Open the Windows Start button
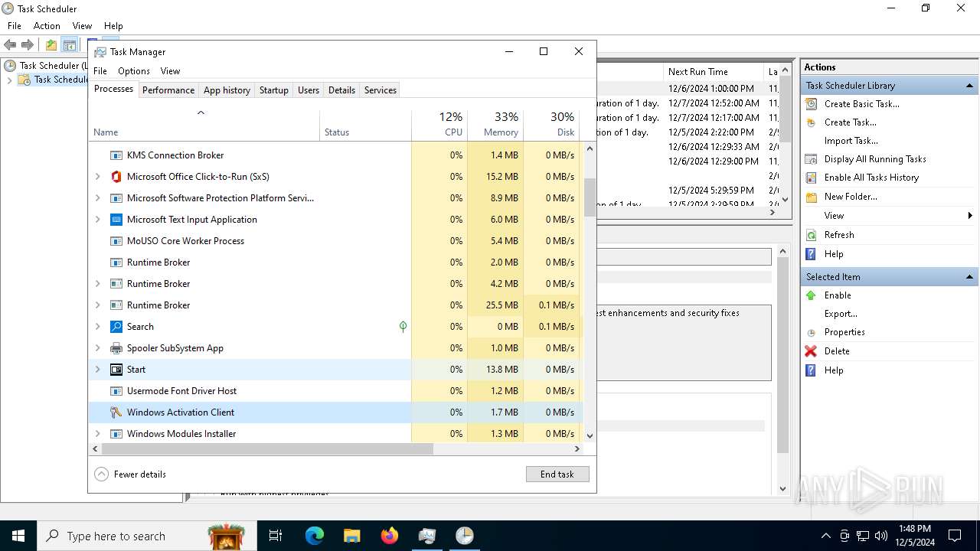Viewport: 980px width, 551px height. tap(18, 536)
